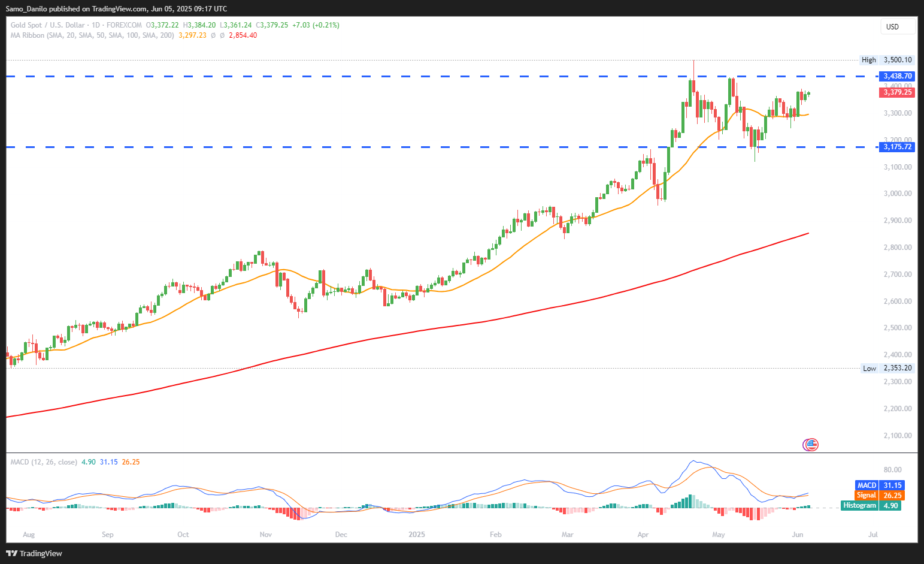
Task: Click the Gold Spot / U.S. Dollar symbol title
Action: pos(48,25)
